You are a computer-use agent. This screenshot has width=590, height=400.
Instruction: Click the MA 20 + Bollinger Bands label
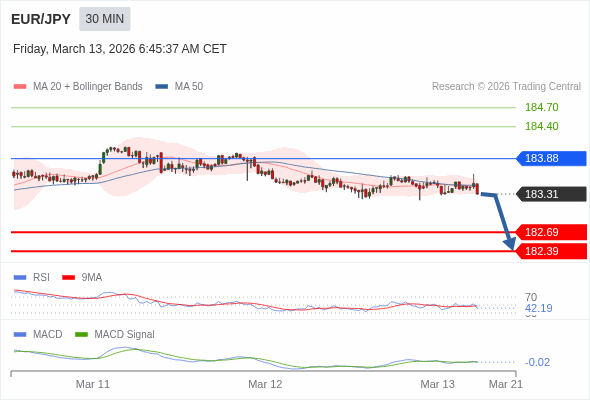pos(88,87)
